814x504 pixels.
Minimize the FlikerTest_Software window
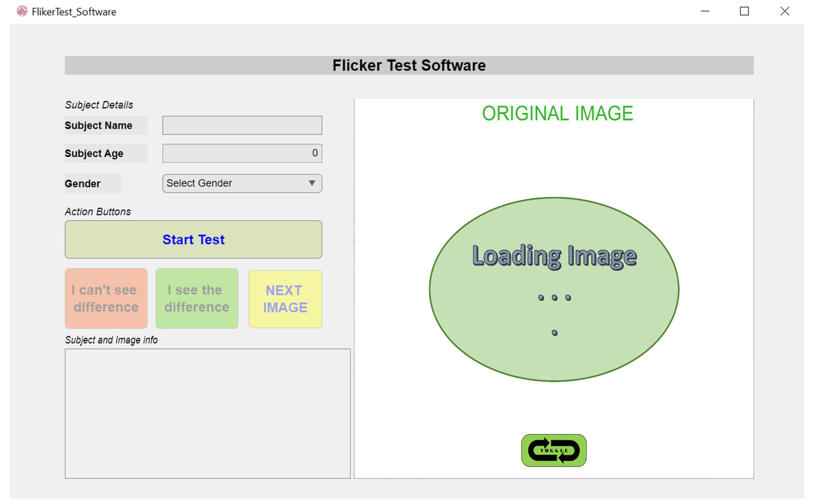pos(705,11)
